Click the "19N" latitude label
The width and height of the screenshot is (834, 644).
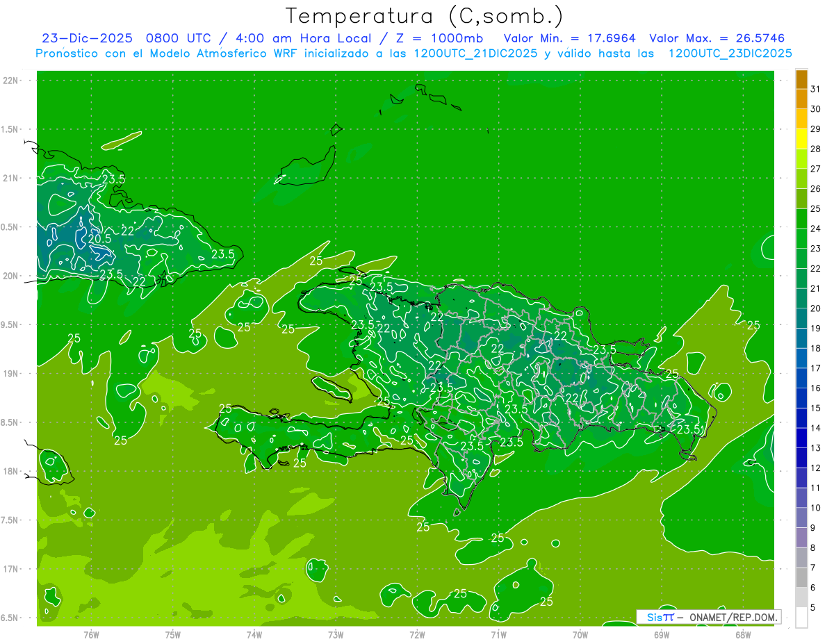10,373
